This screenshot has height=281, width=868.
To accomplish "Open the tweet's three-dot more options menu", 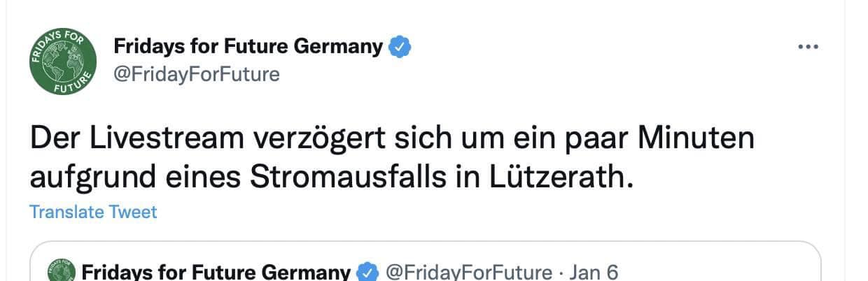I will (808, 47).
